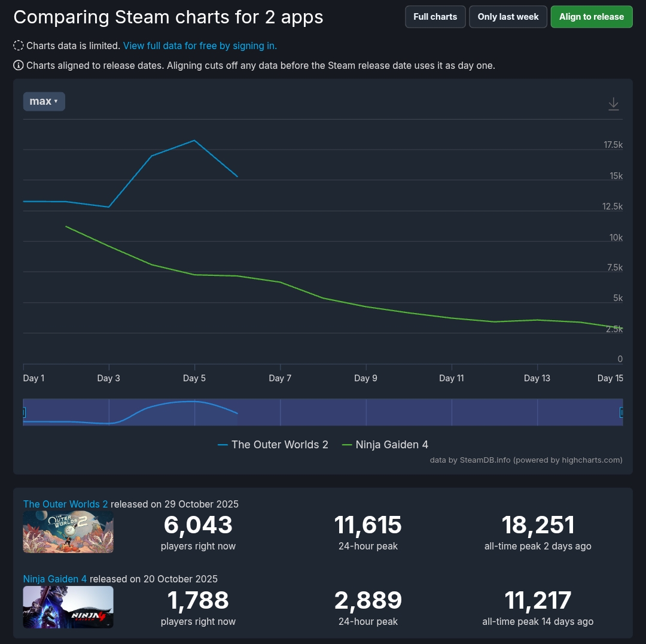646x644 pixels.
Task: Click the Comparing Steam charts heading
Action: tap(168, 17)
